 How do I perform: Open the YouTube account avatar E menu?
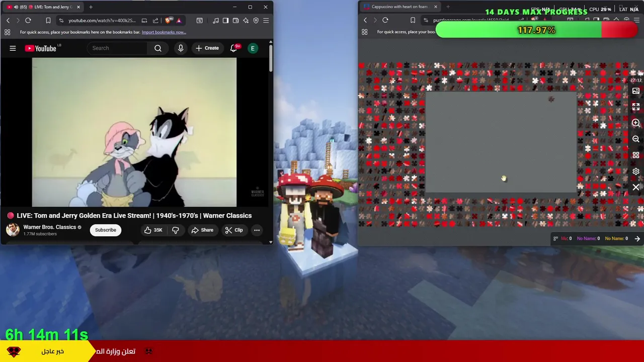click(x=253, y=48)
